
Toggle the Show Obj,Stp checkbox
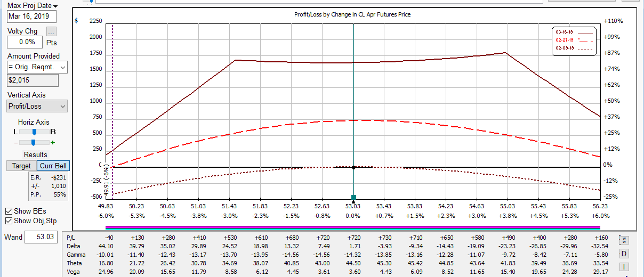tap(9, 221)
